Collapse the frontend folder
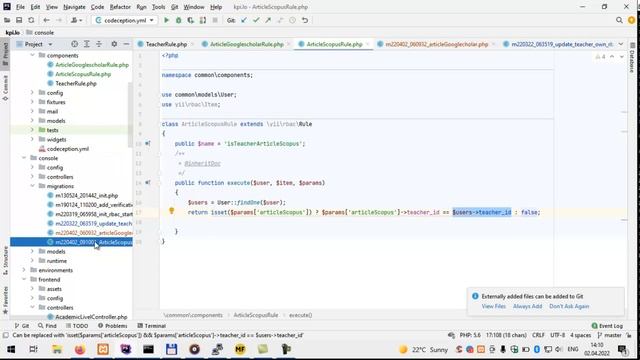The height and width of the screenshot is (360, 640). tap(24, 280)
